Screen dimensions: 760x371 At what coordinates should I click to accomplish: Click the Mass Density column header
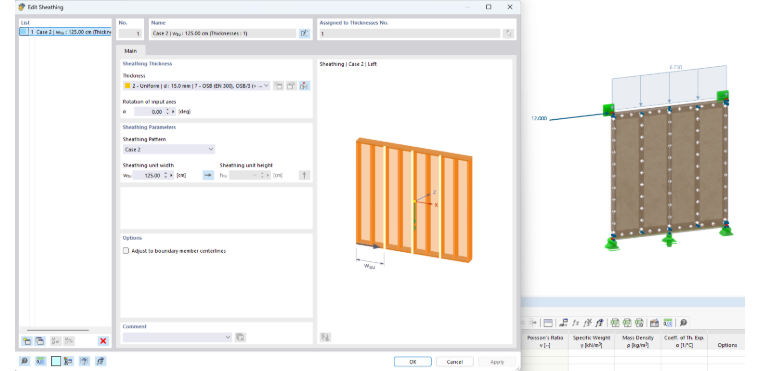(637, 341)
